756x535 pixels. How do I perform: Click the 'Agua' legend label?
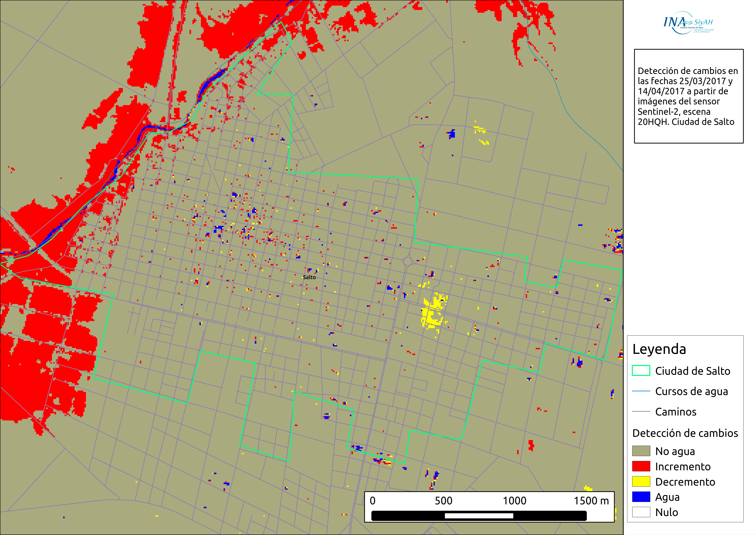667,497
